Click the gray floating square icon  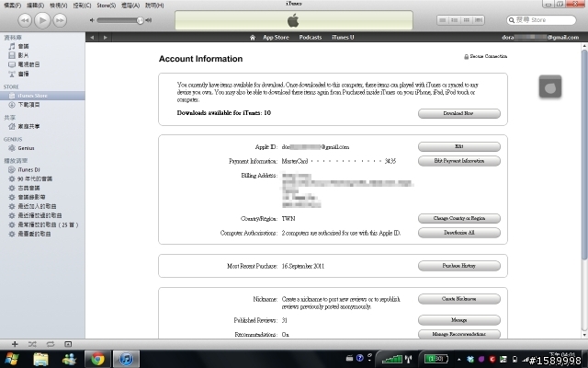(x=550, y=86)
